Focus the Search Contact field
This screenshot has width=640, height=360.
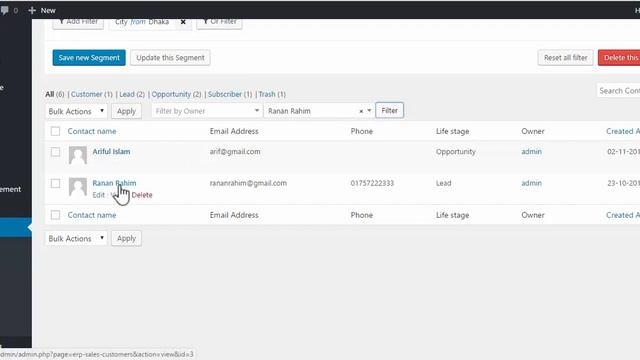click(618, 91)
